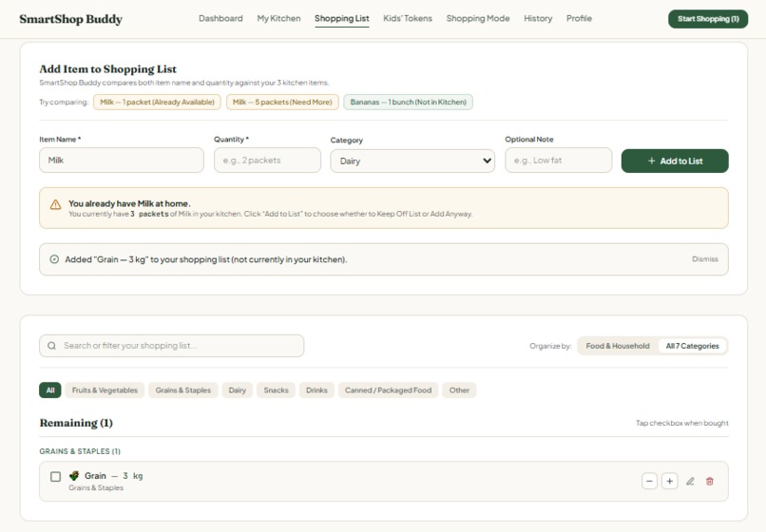Click the SmartShop Buddy logo
This screenshot has width=766, height=532.
71,19
